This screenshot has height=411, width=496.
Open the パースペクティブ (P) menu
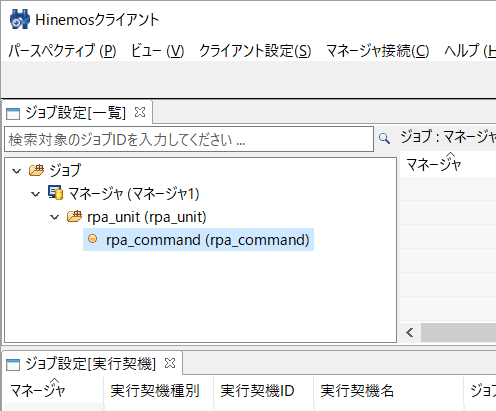click(62, 51)
